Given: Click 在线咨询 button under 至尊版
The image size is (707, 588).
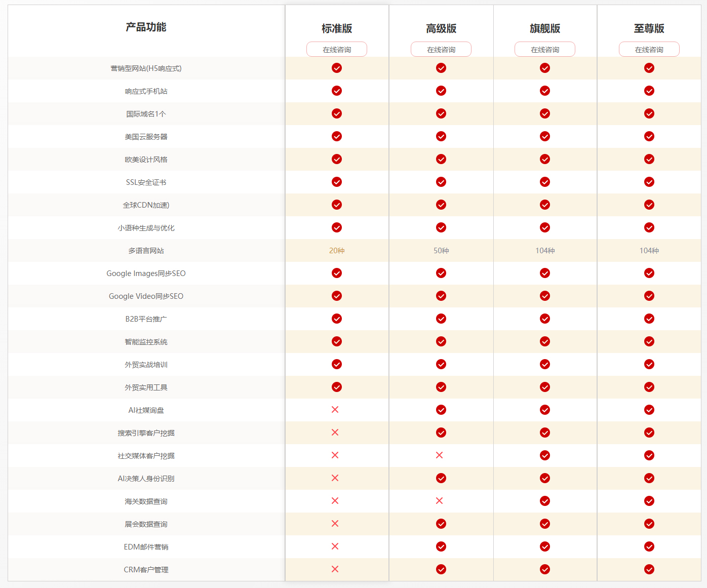Looking at the screenshot, I should tap(649, 49).
